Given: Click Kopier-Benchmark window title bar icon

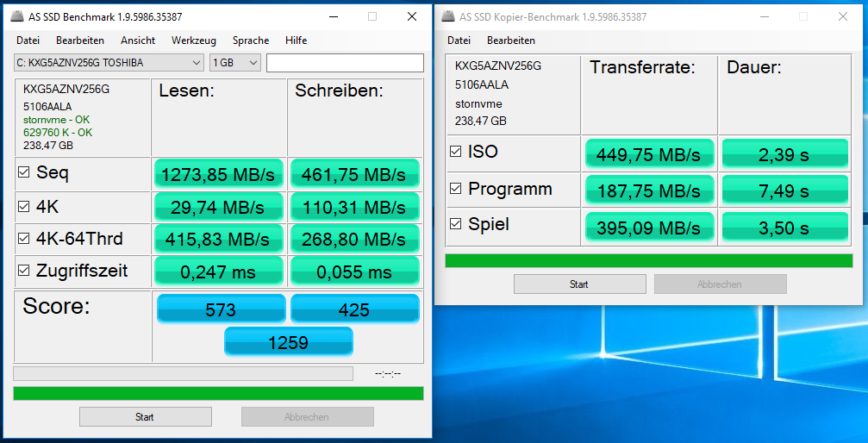Looking at the screenshot, I should 446,17.
